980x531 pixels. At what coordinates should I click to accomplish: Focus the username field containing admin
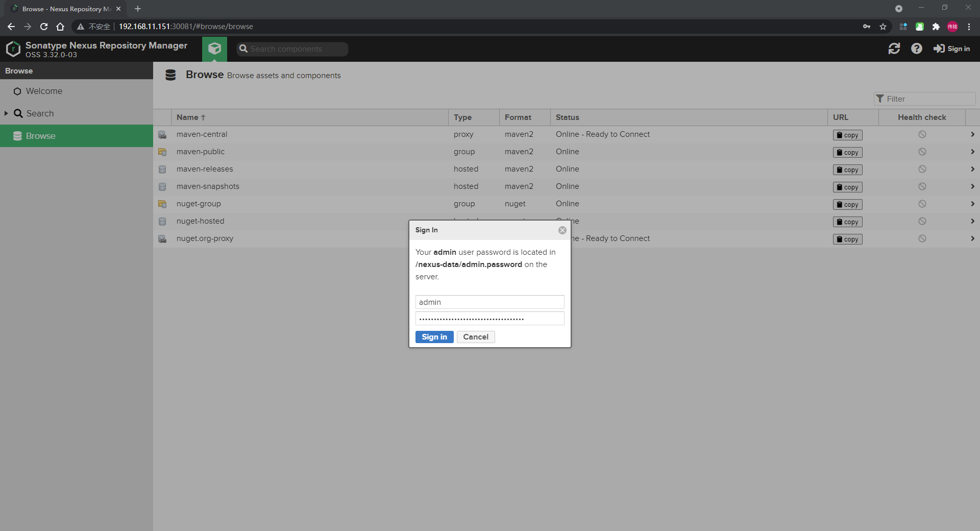click(x=490, y=302)
